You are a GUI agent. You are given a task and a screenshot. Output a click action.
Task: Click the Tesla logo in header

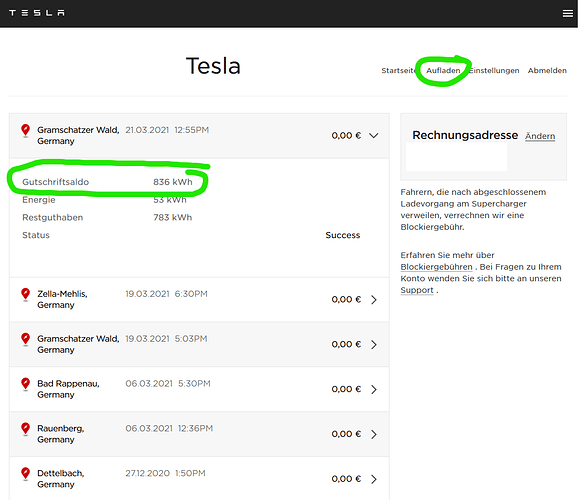tap(37, 13)
